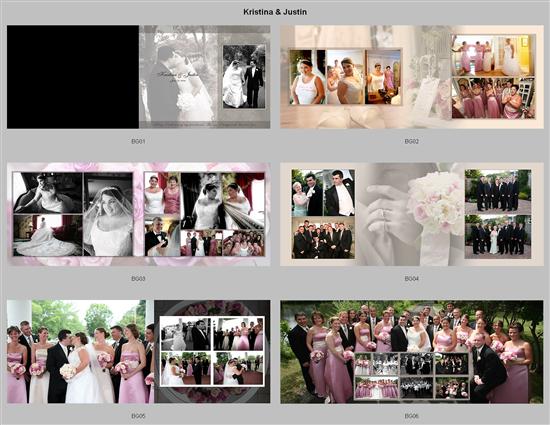550x425 pixels.
Task: Open the BG05 album spread thumbnail
Action: [139, 352]
